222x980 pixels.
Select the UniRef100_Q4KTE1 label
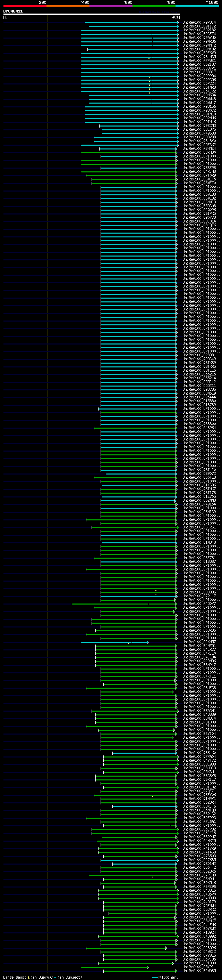click(199, 677)
